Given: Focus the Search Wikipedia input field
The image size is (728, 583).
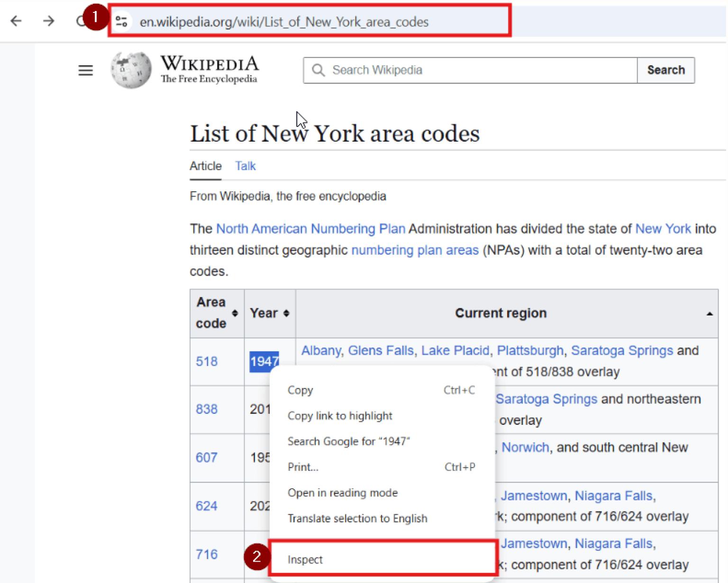Looking at the screenshot, I should (470, 70).
